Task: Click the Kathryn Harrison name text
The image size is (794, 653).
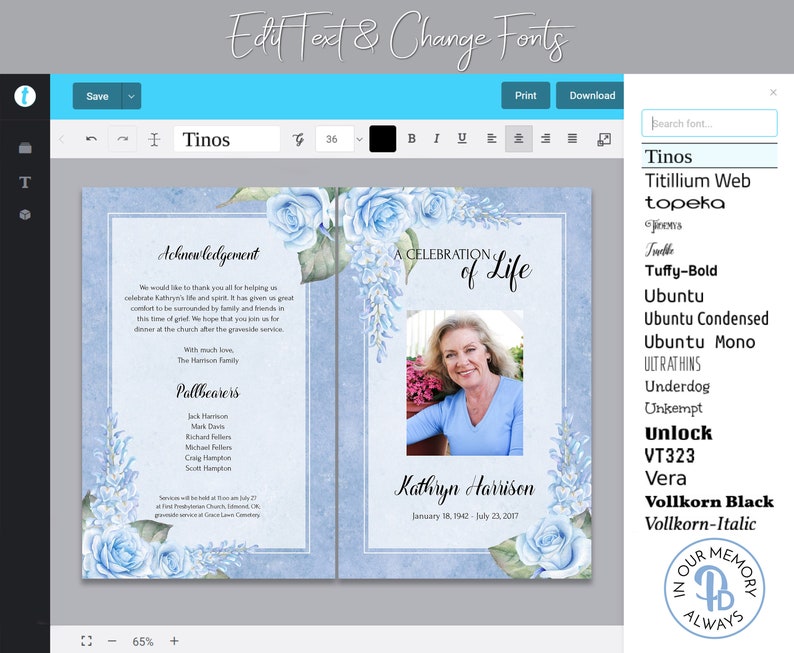Action: point(464,488)
